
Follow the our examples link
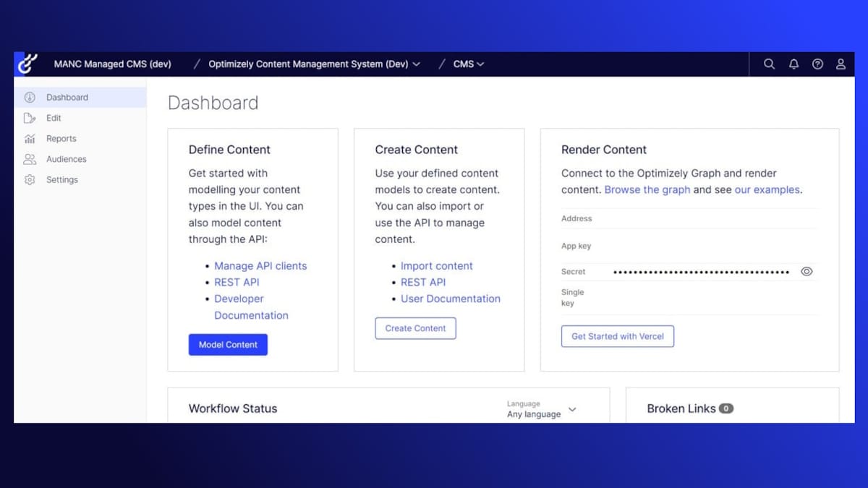(767, 190)
